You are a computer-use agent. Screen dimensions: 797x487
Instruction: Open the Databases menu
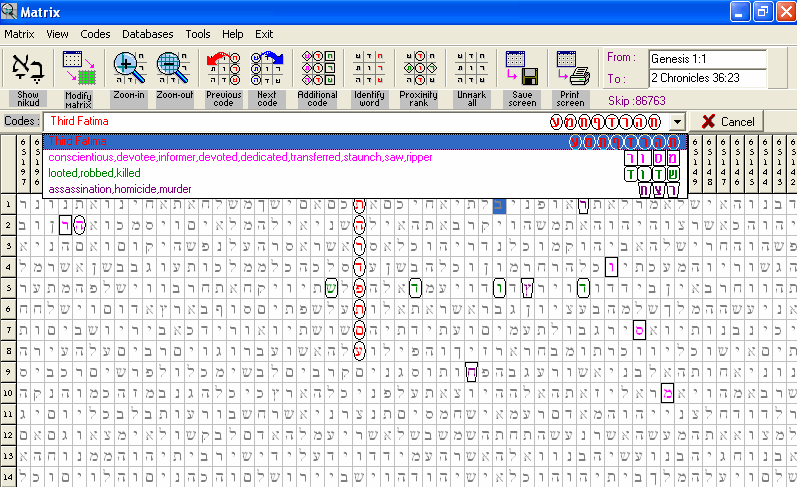click(148, 34)
